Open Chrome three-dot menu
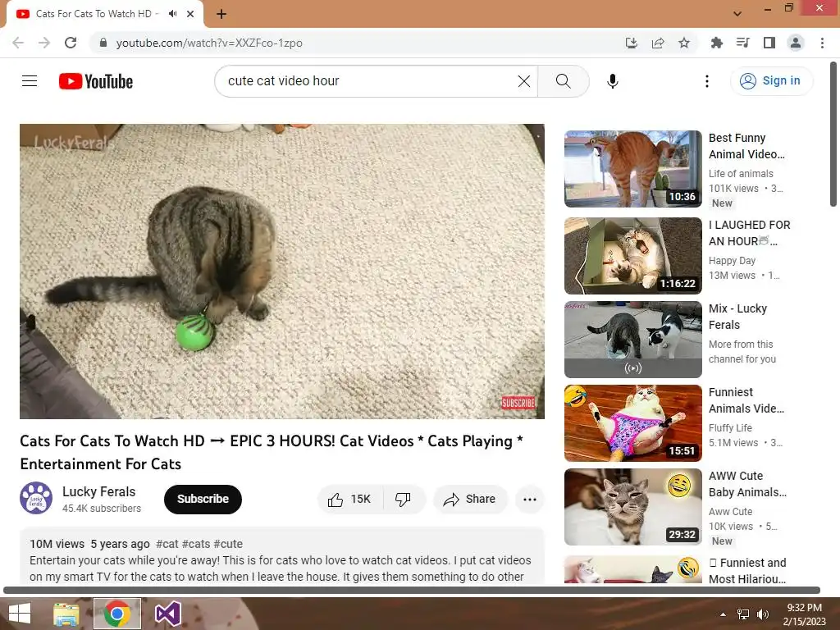This screenshot has height=630, width=840. coord(822,43)
